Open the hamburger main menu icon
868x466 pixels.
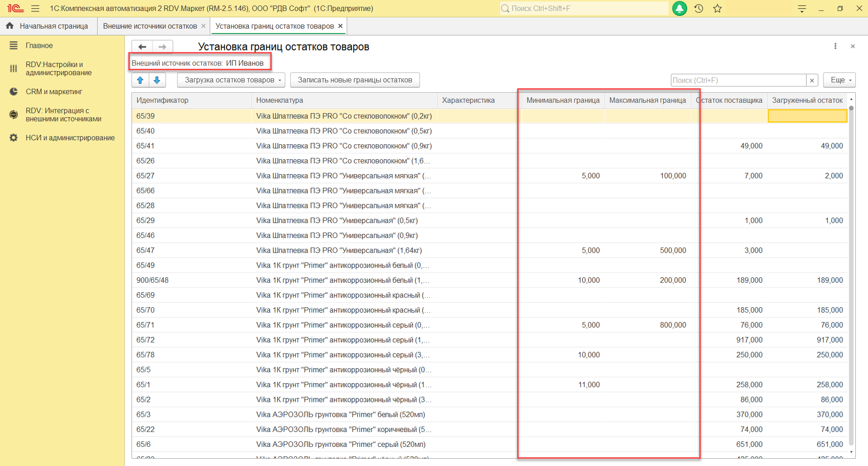[x=35, y=9]
